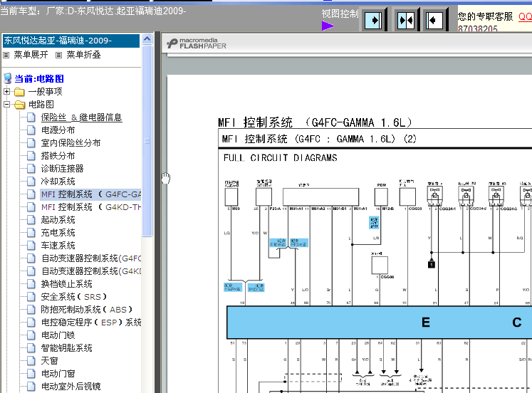Click the tree panel vertical scrollbar thumb

(147, 141)
